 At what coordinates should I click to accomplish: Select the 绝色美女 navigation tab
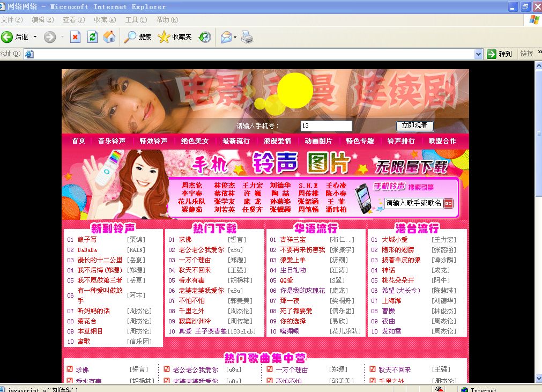click(x=195, y=140)
